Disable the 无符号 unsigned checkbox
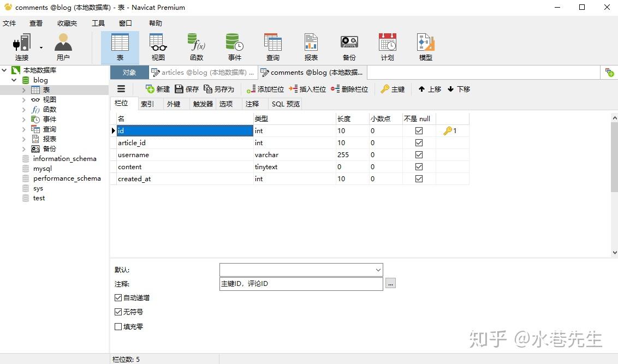 (118, 312)
